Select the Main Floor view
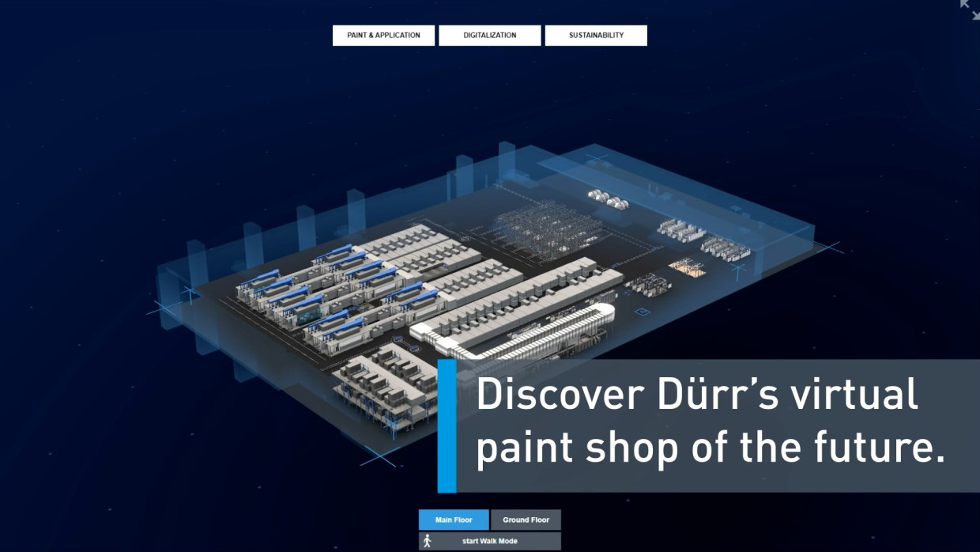 click(x=454, y=520)
